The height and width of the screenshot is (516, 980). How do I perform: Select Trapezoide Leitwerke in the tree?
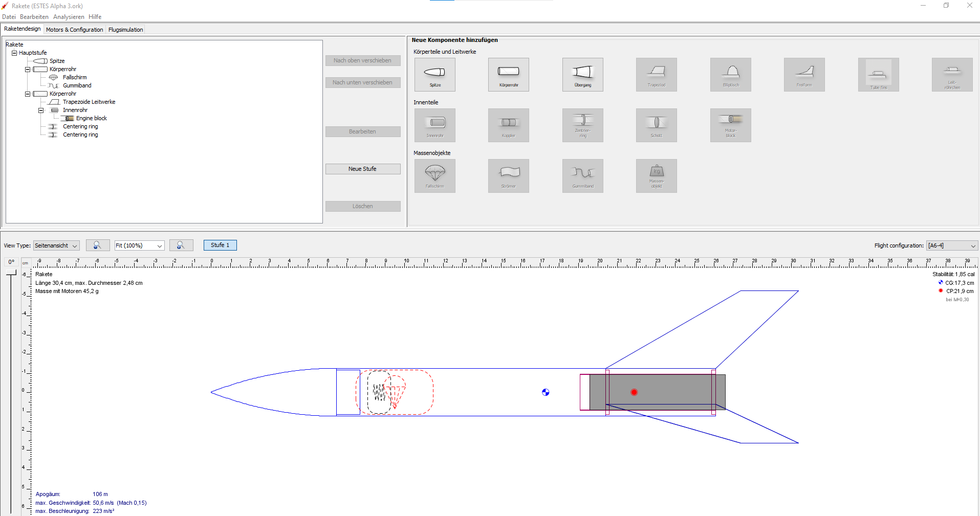click(89, 102)
